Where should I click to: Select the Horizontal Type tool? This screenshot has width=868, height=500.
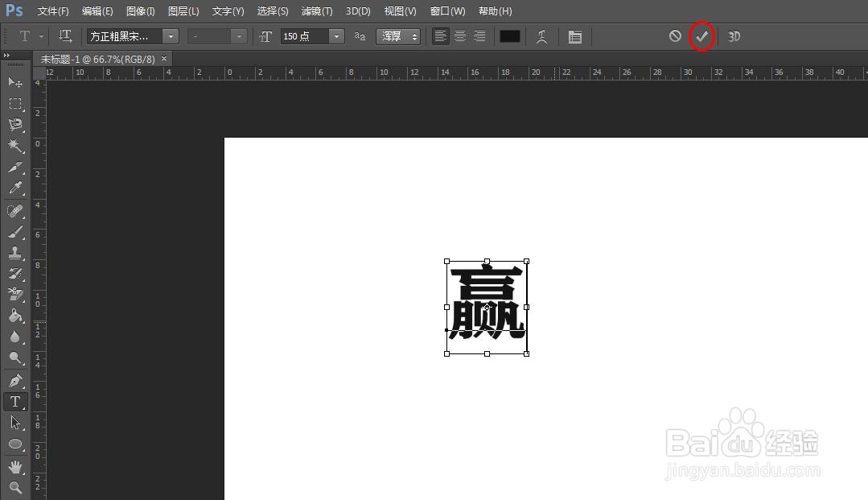click(x=15, y=402)
